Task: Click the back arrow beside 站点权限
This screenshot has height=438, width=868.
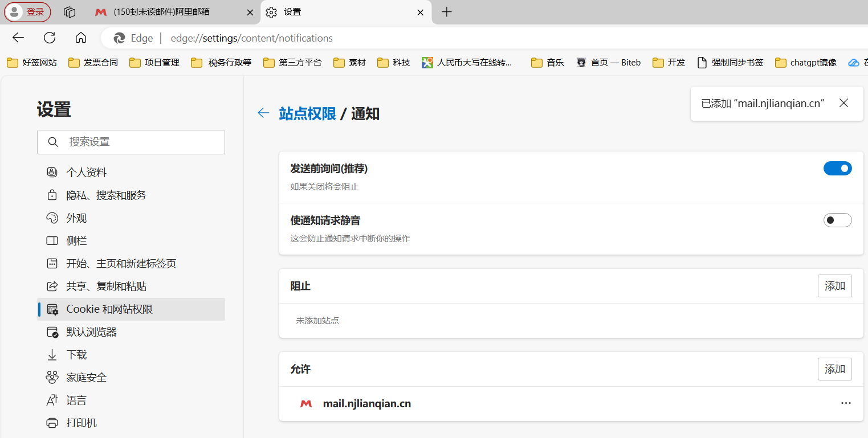Action: [263, 113]
